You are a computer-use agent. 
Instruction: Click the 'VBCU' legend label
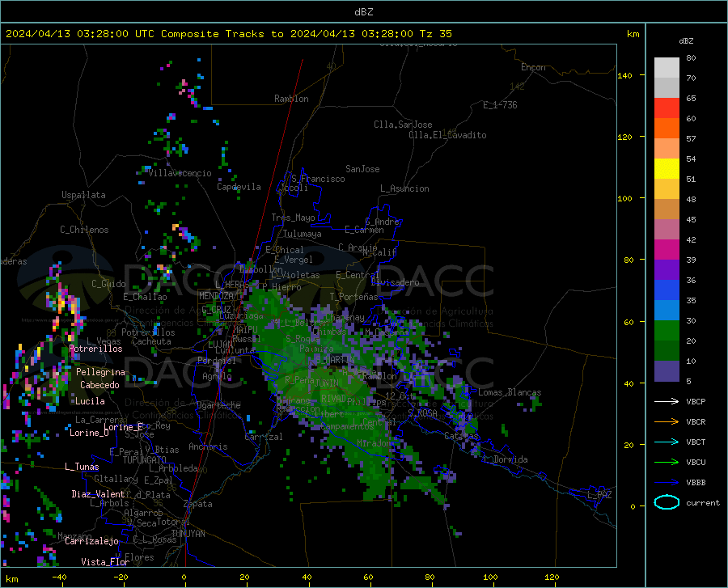(696, 463)
